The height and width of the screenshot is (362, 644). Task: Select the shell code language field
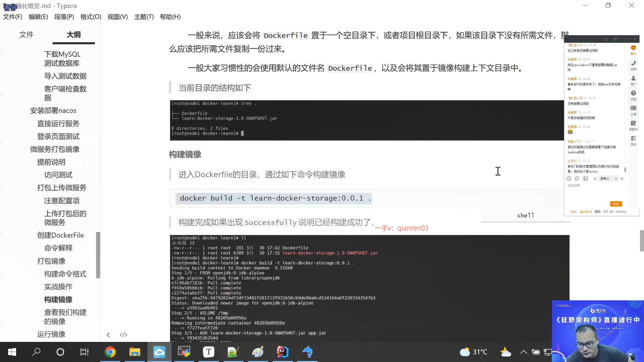click(525, 216)
